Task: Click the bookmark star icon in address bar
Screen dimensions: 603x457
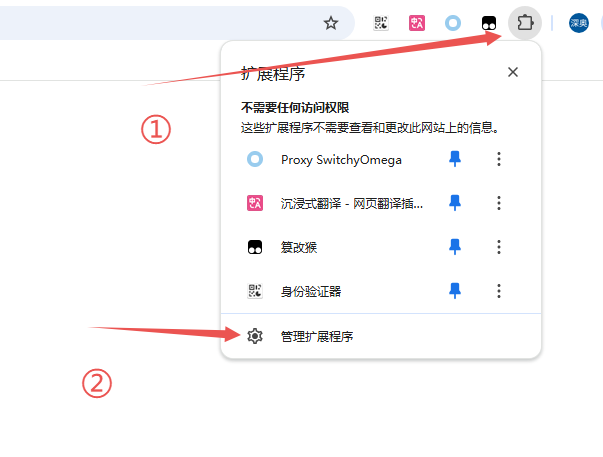Action: click(x=331, y=23)
